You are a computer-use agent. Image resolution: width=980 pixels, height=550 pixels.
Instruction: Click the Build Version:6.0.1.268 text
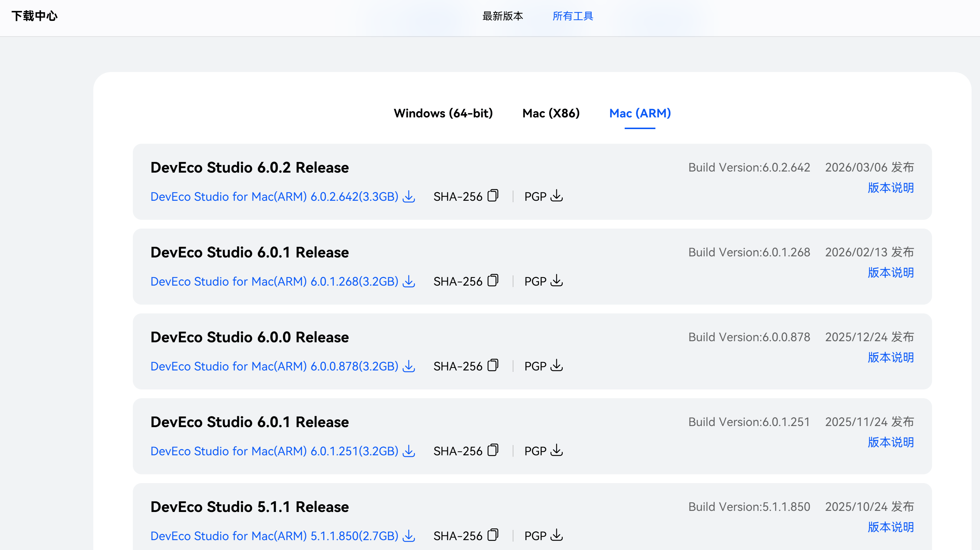(x=749, y=252)
